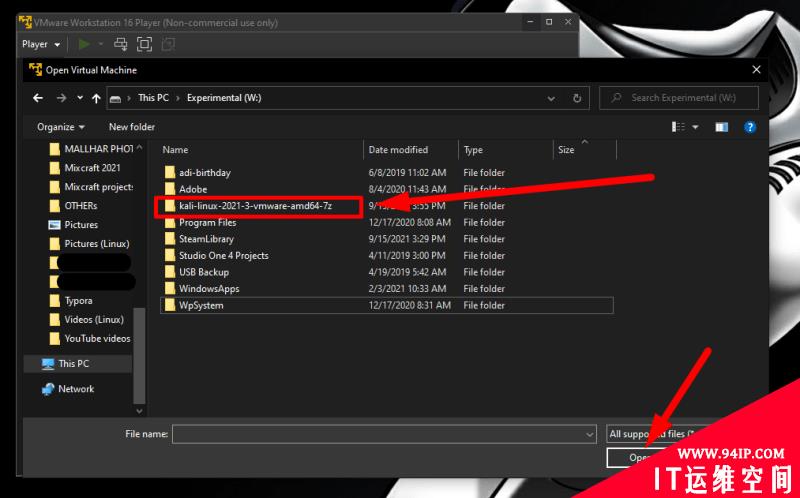Image resolution: width=800 pixels, height=498 pixels.
Task: Toggle the preview pane icon
Action: [721, 127]
